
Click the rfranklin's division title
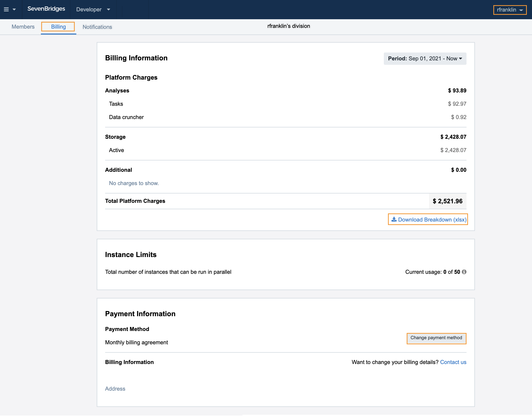(289, 26)
